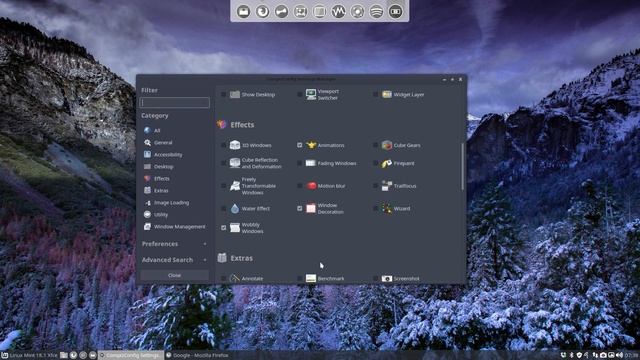Click the Close button in sidebar

[174, 276]
